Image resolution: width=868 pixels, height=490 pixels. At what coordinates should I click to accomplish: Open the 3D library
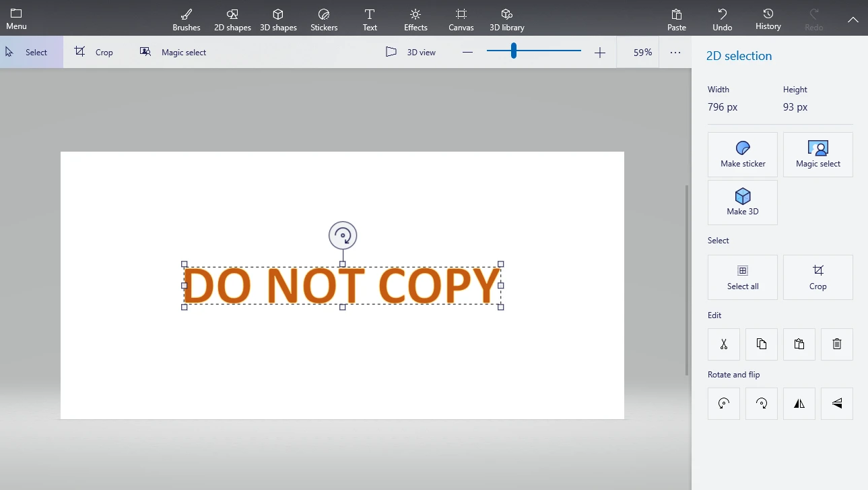(x=507, y=19)
